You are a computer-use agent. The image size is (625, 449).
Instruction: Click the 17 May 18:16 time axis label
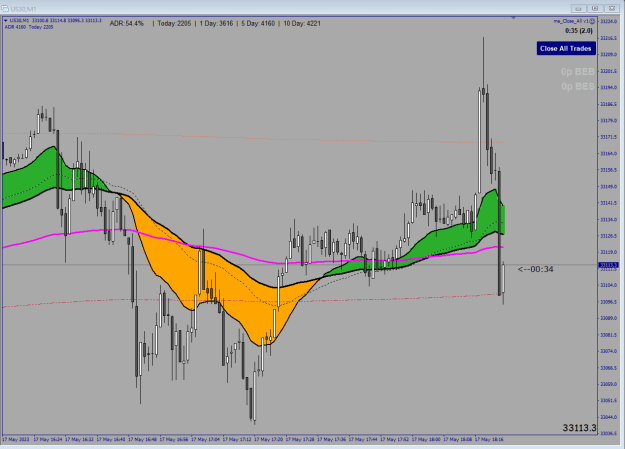pos(489,439)
